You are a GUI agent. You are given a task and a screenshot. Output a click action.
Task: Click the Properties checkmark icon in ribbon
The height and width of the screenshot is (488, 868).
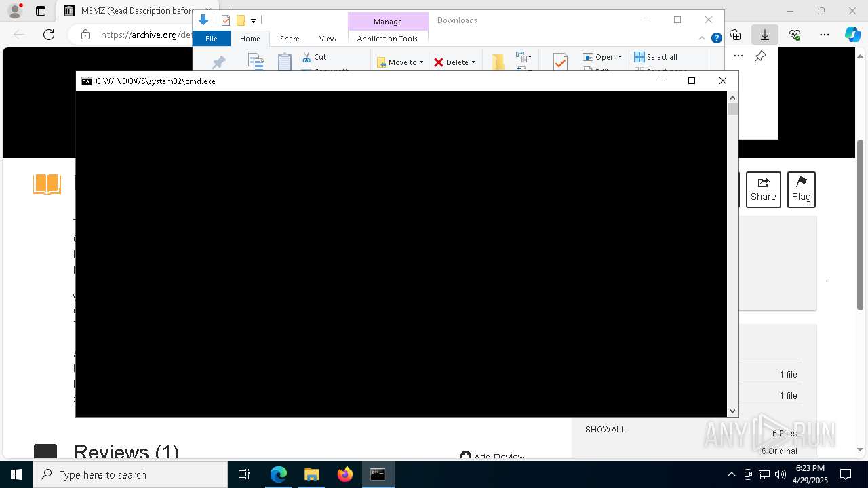pyautogui.click(x=560, y=62)
